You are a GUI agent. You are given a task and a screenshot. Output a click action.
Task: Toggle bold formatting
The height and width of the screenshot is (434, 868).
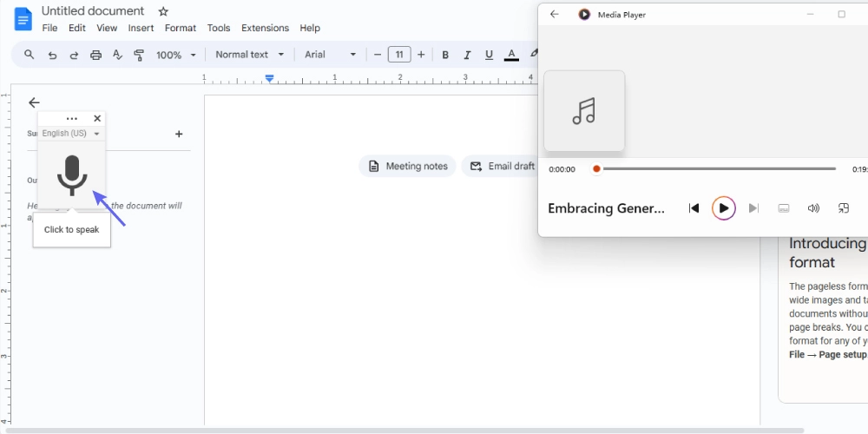(x=445, y=55)
